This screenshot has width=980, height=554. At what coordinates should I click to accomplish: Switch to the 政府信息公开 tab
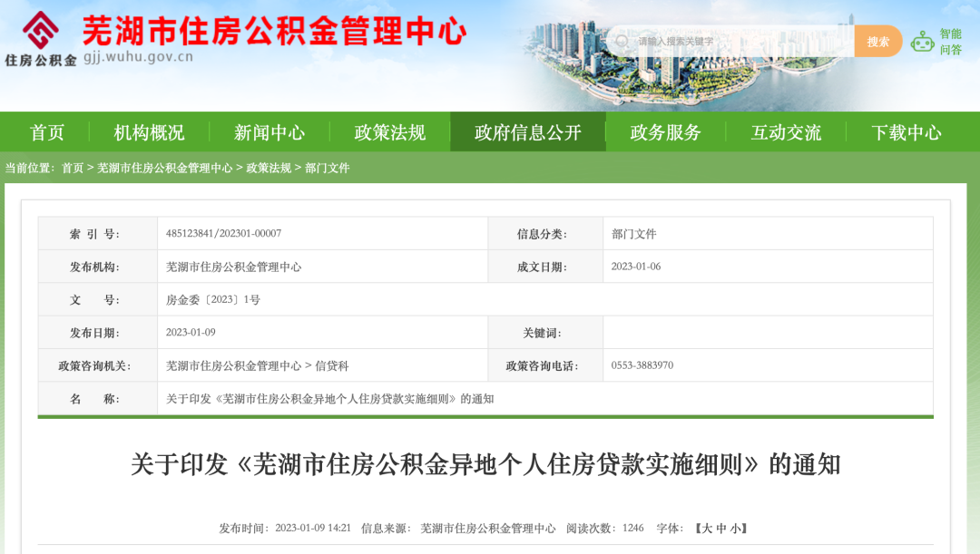click(x=526, y=131)
